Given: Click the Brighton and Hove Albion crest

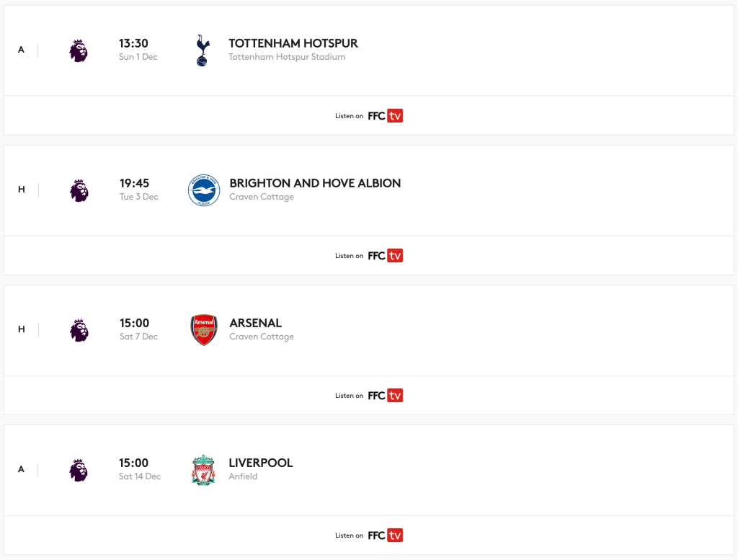Looking at the screenshot, I should coord(204,190).
